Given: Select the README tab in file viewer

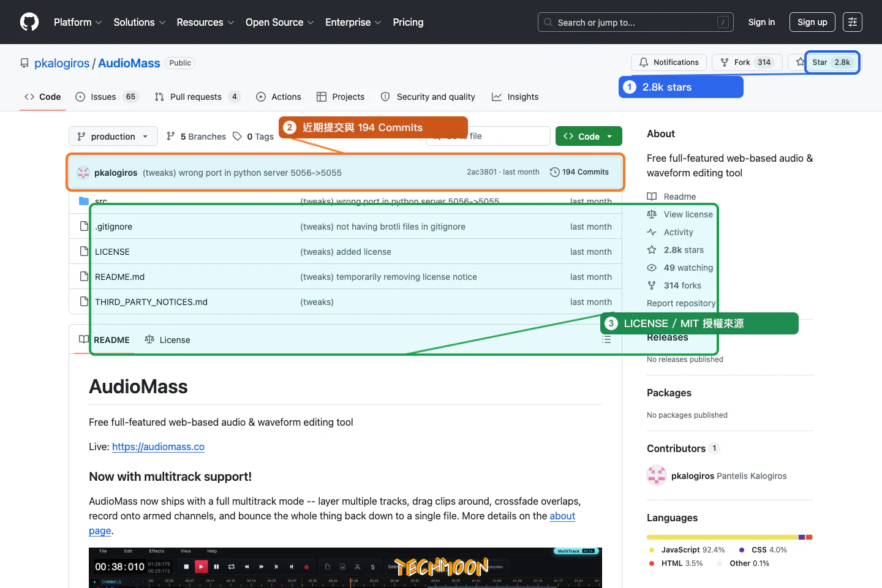Looking at the screenshot, I should point(105,340).
